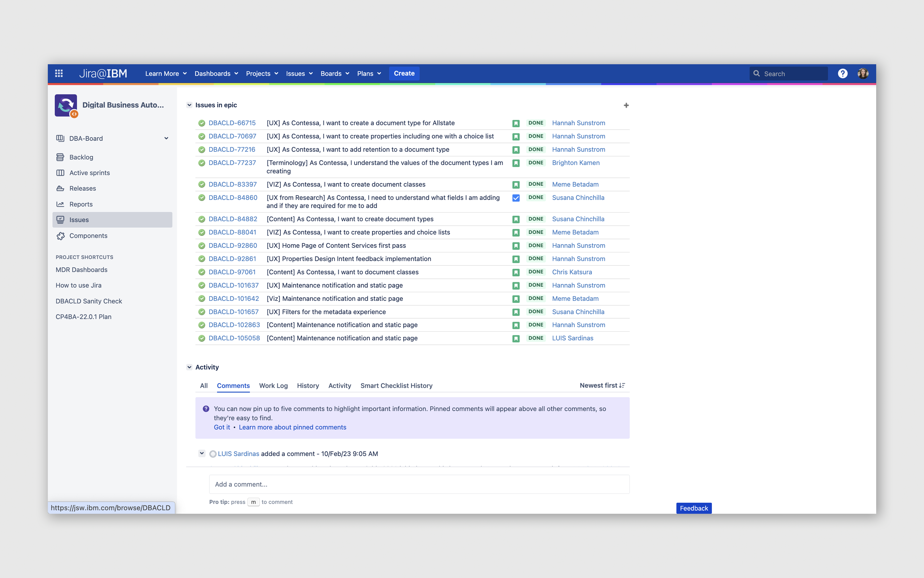The image size is (924, 578).
Task: Click the Digital Business Automation project avatar
Action: 66,106
